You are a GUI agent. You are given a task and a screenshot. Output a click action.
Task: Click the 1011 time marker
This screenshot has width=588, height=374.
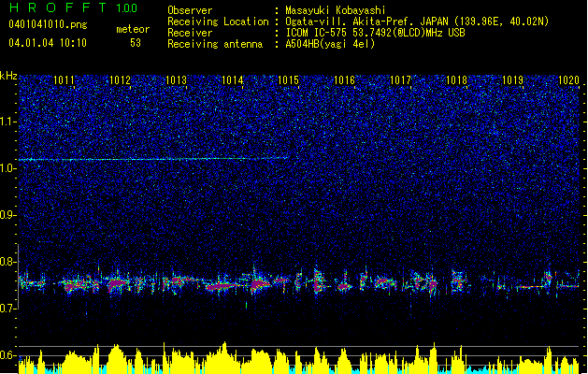(64, 80)
